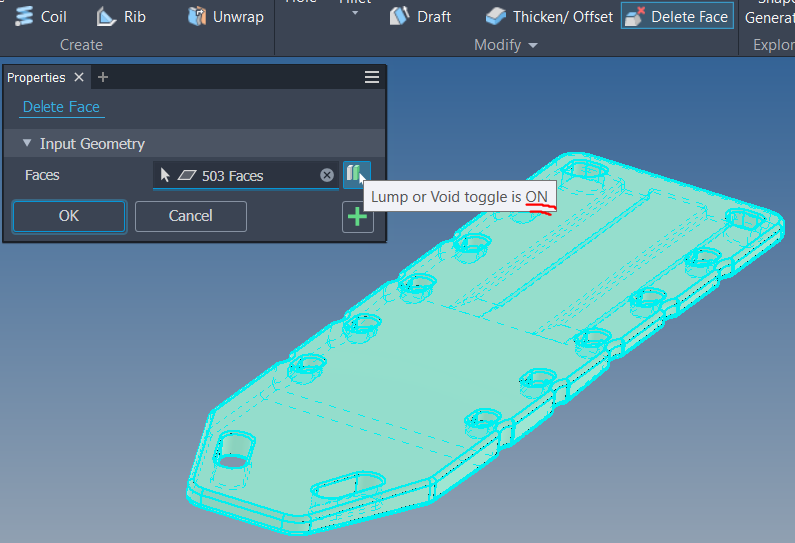Click the Delete Face ribbon button
Screen dimensions: 795x543
(x=677, y=17)
